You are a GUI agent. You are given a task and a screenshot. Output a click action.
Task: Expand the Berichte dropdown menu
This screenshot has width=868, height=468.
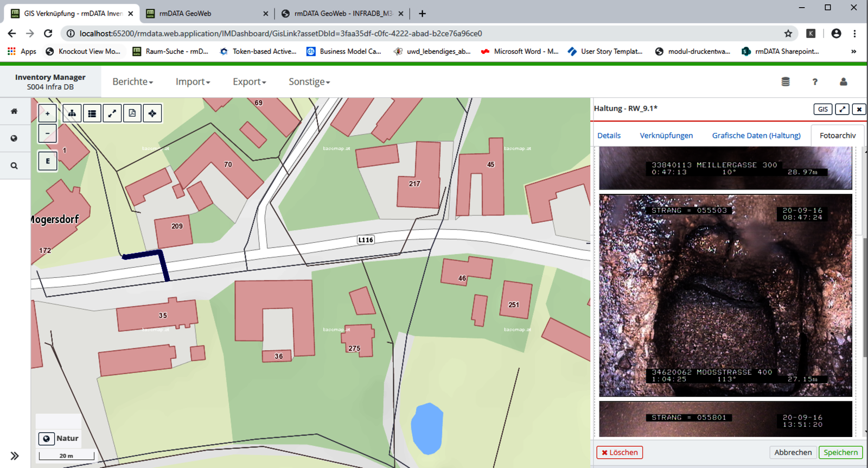coord(132,82)
